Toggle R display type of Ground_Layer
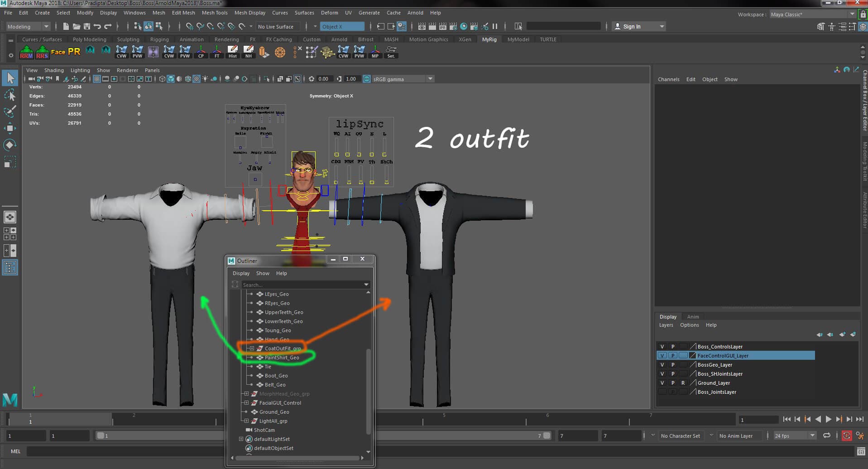868x469 pixels. [683, 383]
